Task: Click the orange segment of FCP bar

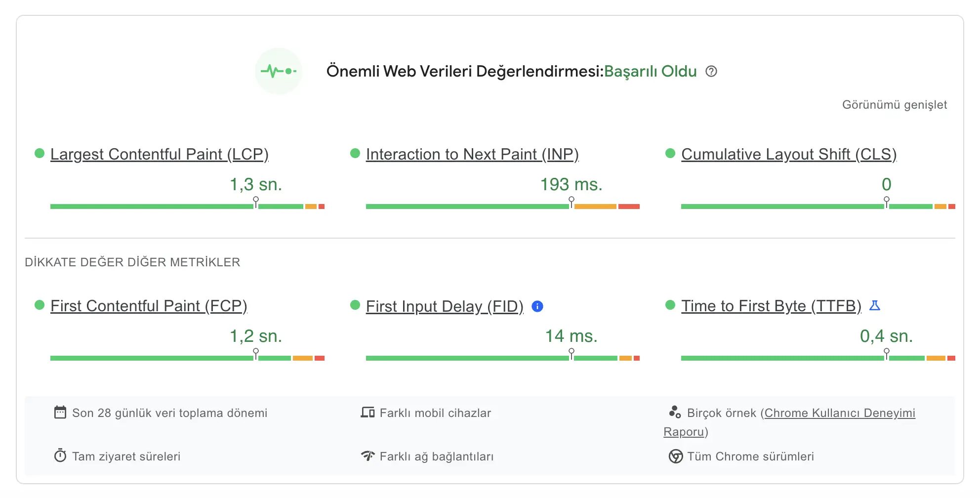Action: 303,358
